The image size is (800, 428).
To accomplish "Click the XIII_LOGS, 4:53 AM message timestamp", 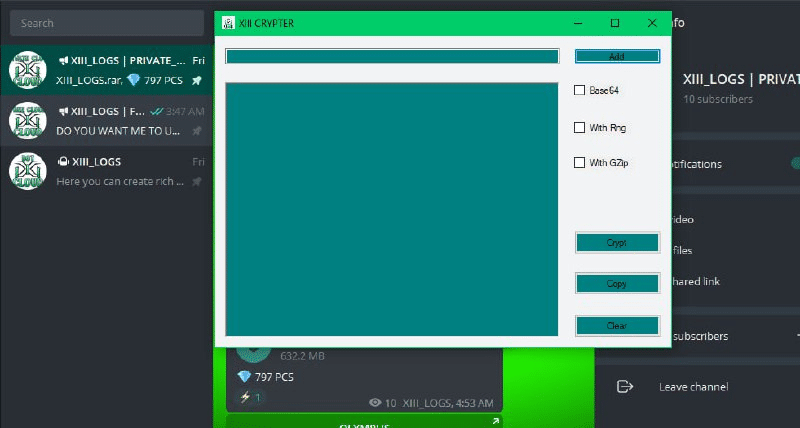I will click(448, 403).
